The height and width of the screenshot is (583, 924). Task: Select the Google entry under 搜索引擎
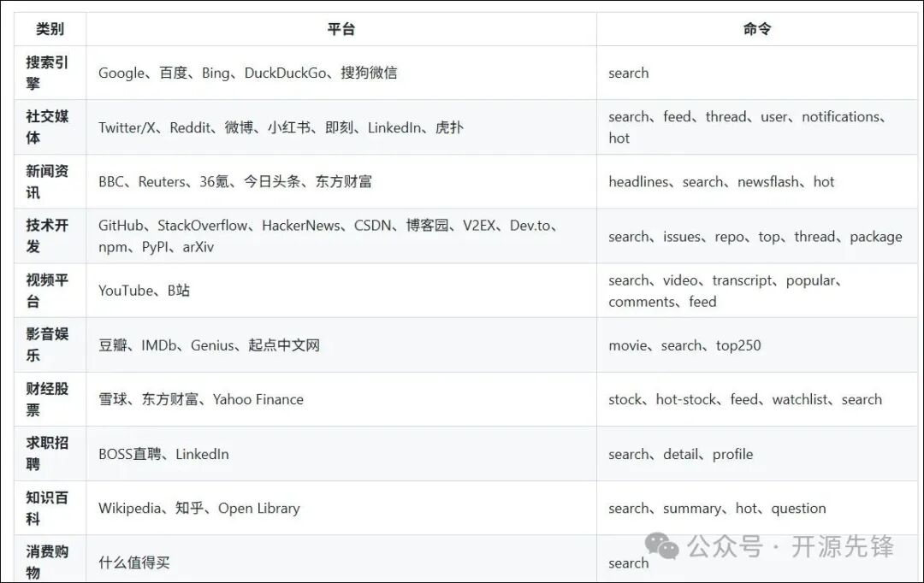click(120, 73)
